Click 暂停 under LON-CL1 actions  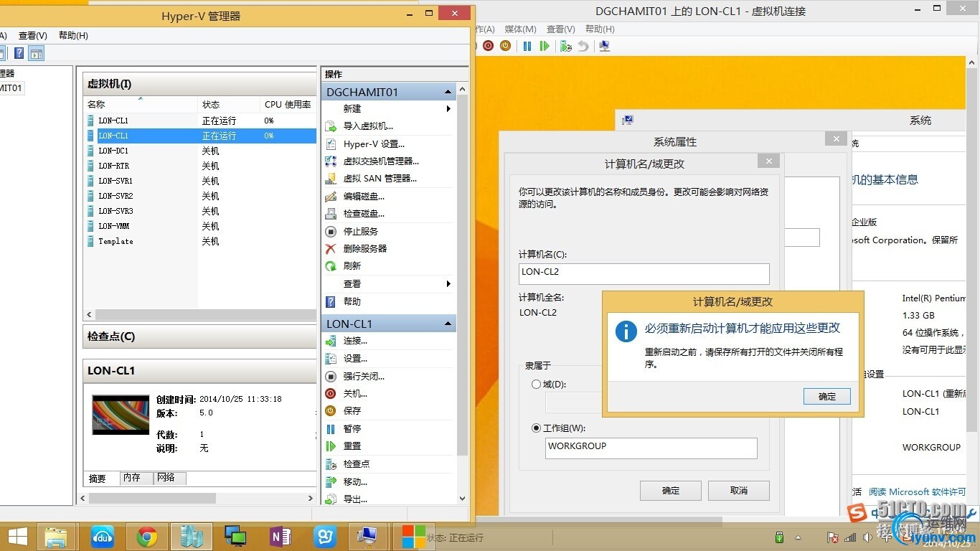(x=352, y=429)
